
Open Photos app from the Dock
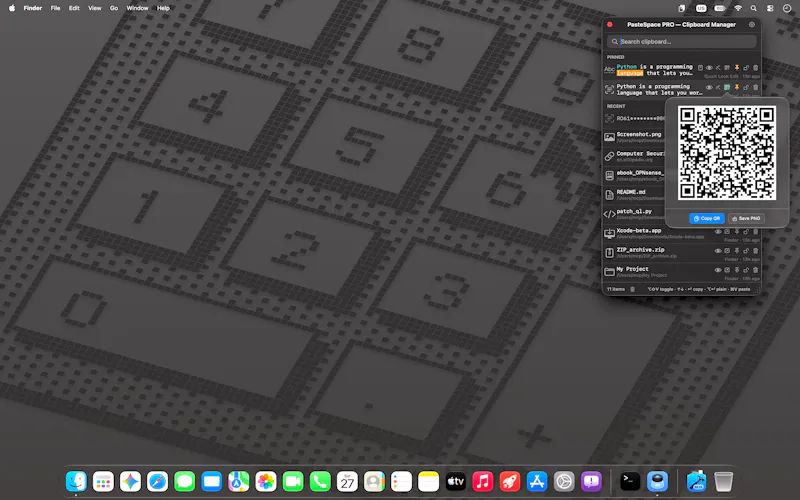tap(266, 481)
